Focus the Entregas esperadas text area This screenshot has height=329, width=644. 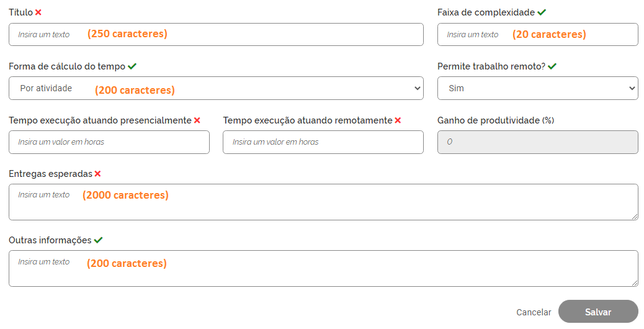(323, 202)
